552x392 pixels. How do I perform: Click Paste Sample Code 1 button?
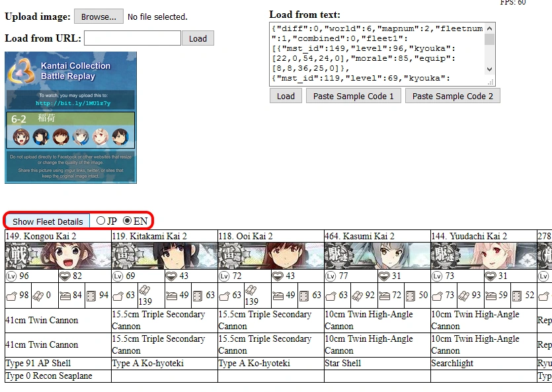pos(354,96)
